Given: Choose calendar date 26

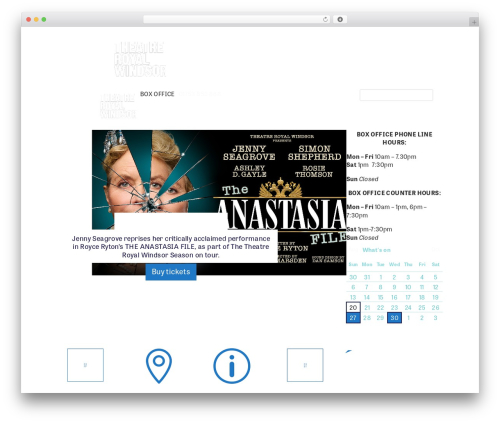Looking at the screenshot, I should [435, 307].
